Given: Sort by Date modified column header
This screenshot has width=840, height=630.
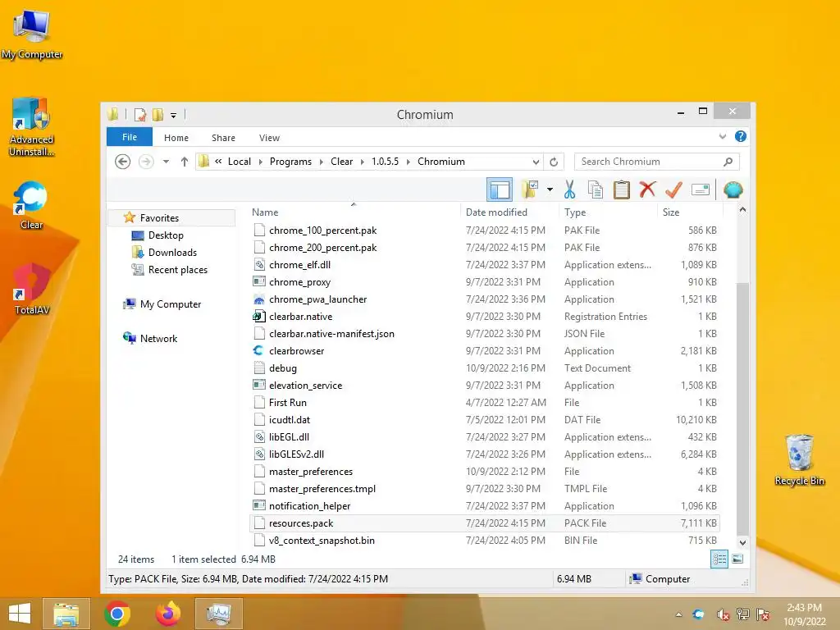Looking at the screenshot, I should [x=509, y=212].
